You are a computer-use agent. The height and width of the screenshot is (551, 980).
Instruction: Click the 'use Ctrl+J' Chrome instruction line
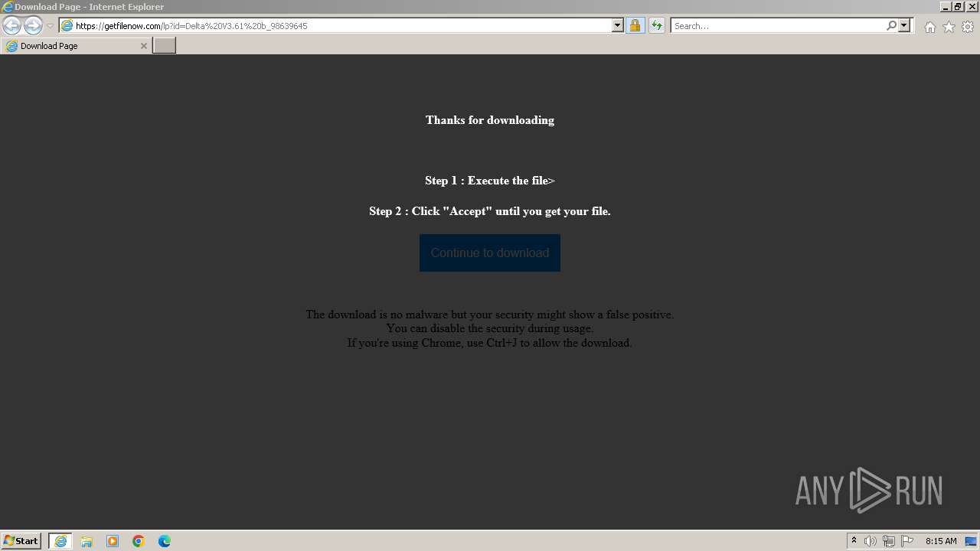(490, 343)
